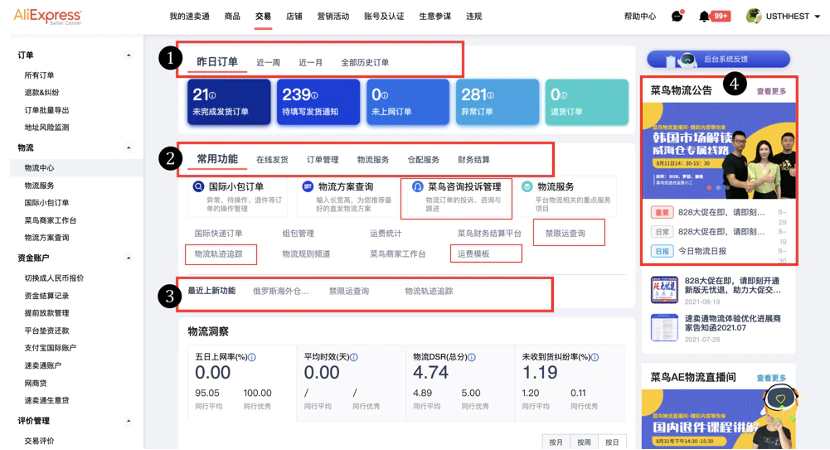Open 账号及认证 top menu
The height and width of the screenshot is (450, 830).
coord(384,16)
